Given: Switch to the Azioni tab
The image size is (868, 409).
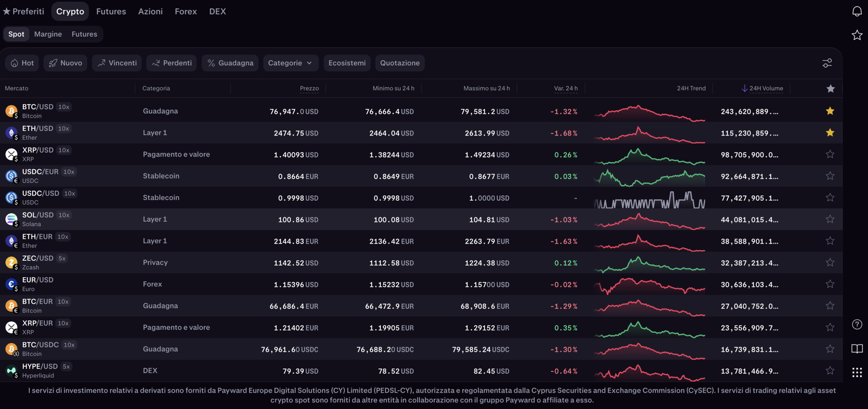Looking at the screenshot, I should pos(150,11).
